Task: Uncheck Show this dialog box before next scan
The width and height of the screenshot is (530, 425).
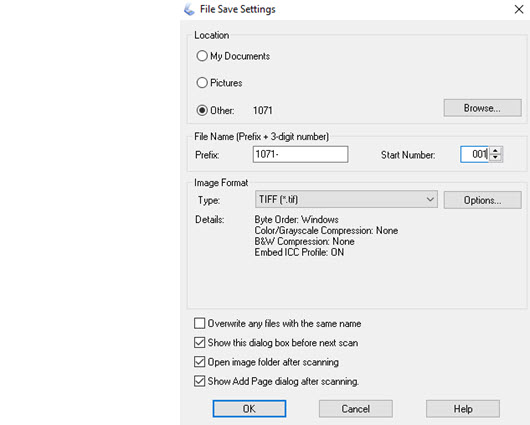Action: click(x=199, y=343)
